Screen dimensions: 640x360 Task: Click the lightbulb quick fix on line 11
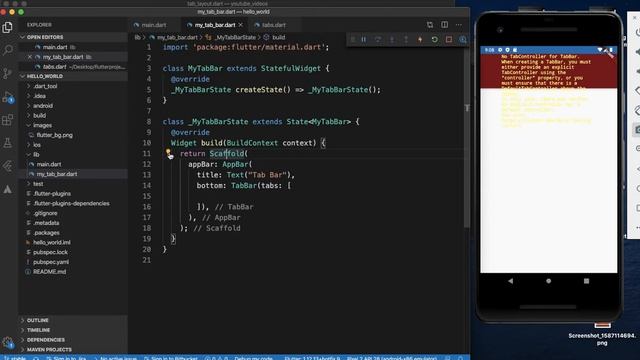click(x=168, y=152)
